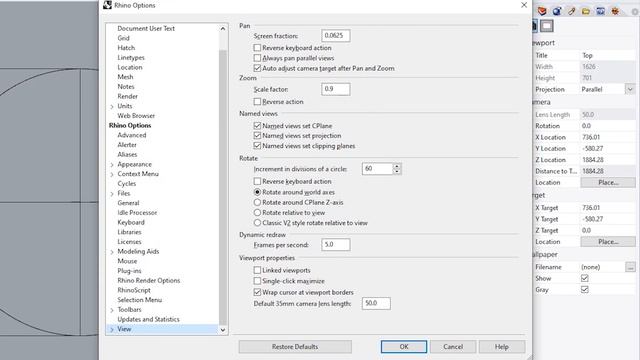Open the monitor Display panel icon
The height and width of the screenshot is (360, 640).
600,11
